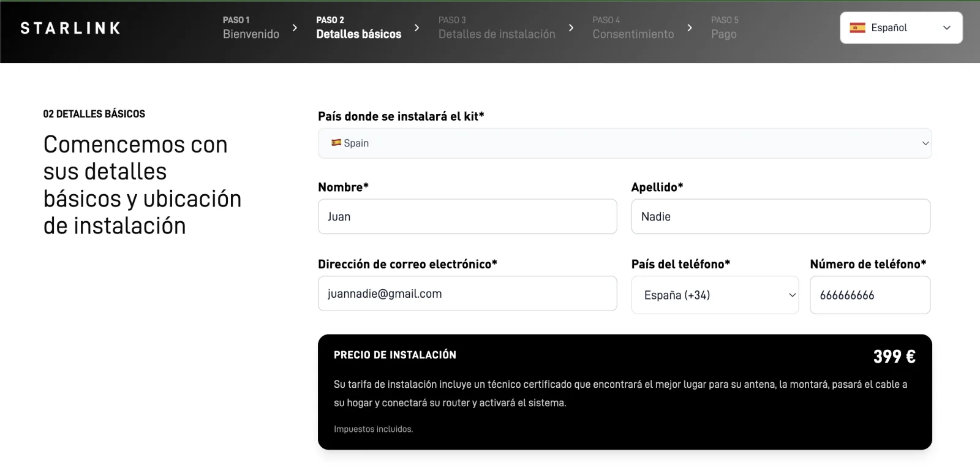The height and width of the screenshot is (476, 980).
Task: Open the Español language dropdown
Action: [x=901, y=28]
